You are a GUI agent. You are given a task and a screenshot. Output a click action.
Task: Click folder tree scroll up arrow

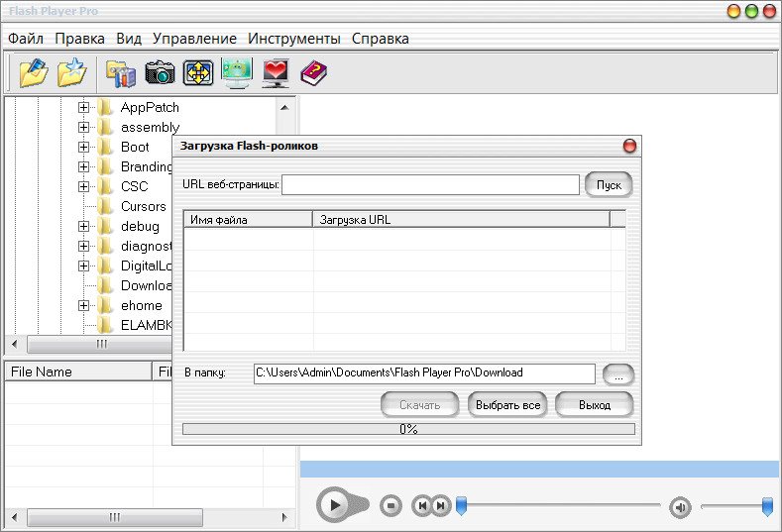pyautogui.click(x=284, y=107)
